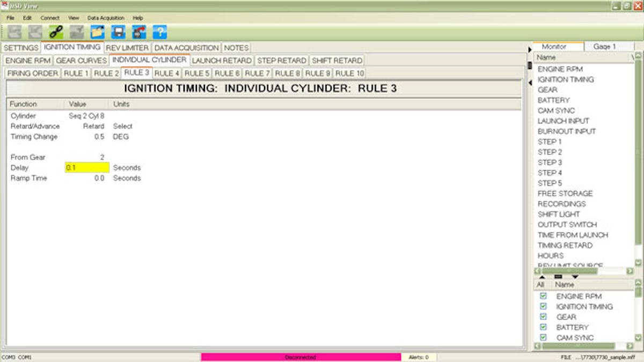Viewport: 644px width, 362px height.
Task: Click the open folder toolbar icon
Action: [98, 32]
